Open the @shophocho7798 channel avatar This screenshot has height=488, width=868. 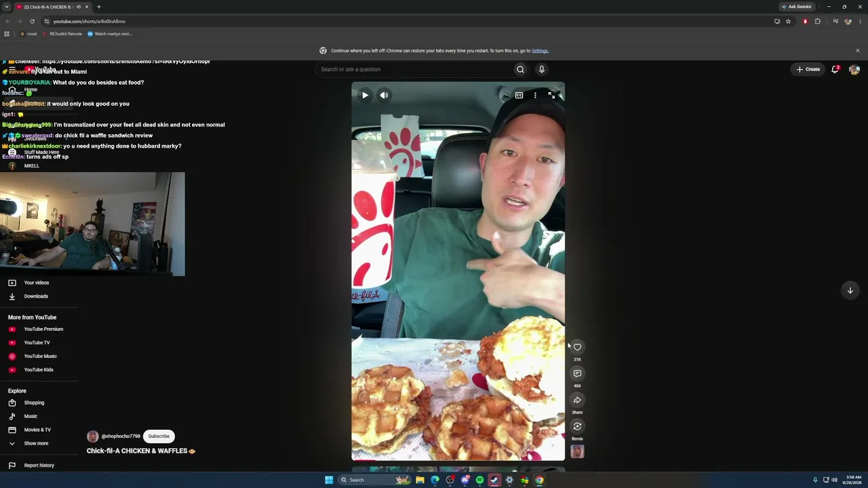coord(93,436)
